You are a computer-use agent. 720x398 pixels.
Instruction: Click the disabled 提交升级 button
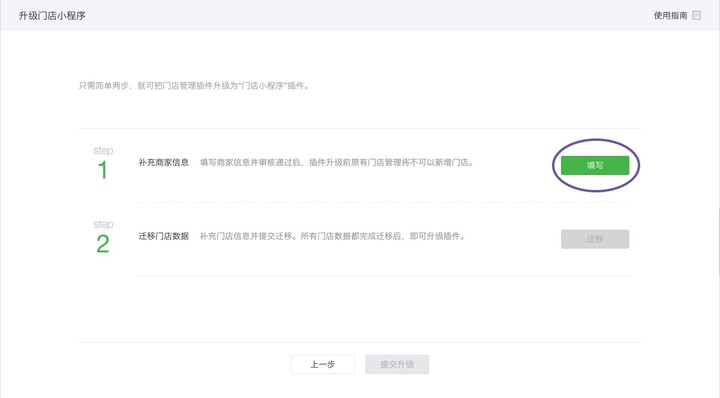pyautogui.click(x=397, y=364)
